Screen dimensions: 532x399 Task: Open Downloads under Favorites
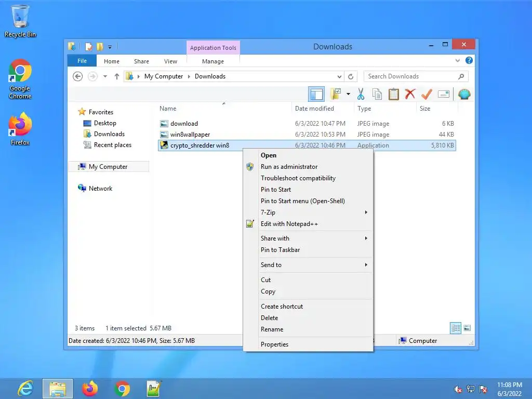tap(109, 134)
